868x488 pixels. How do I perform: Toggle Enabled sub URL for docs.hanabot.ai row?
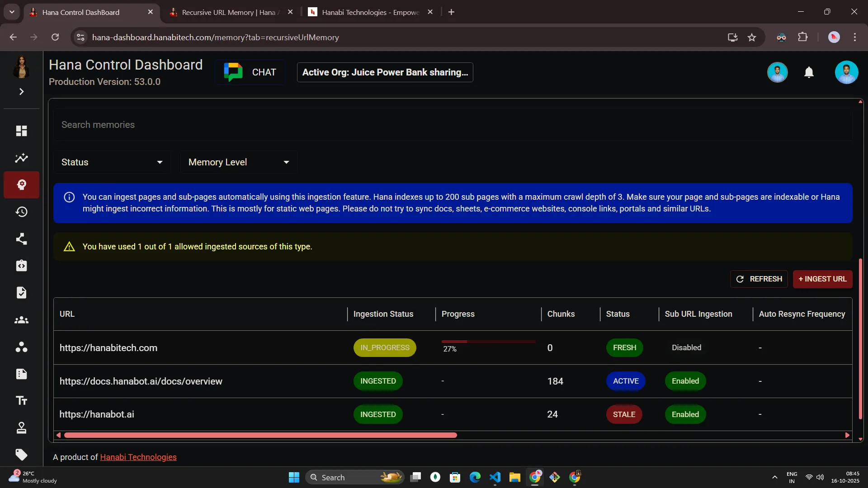[685, 381]
